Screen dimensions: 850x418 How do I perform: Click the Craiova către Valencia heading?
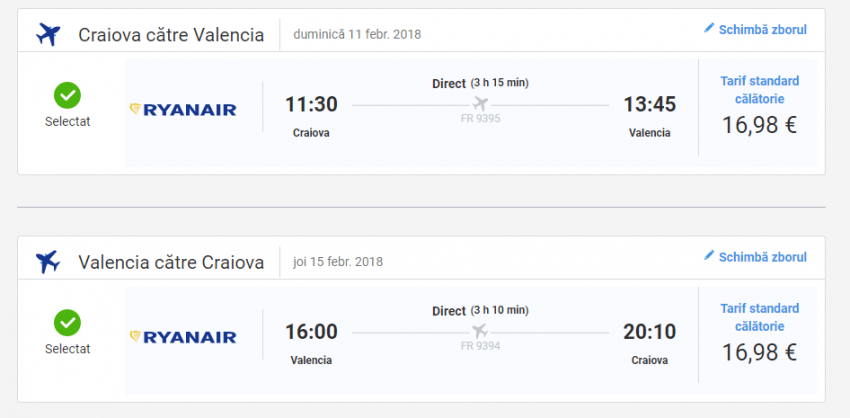pos(171,36)
